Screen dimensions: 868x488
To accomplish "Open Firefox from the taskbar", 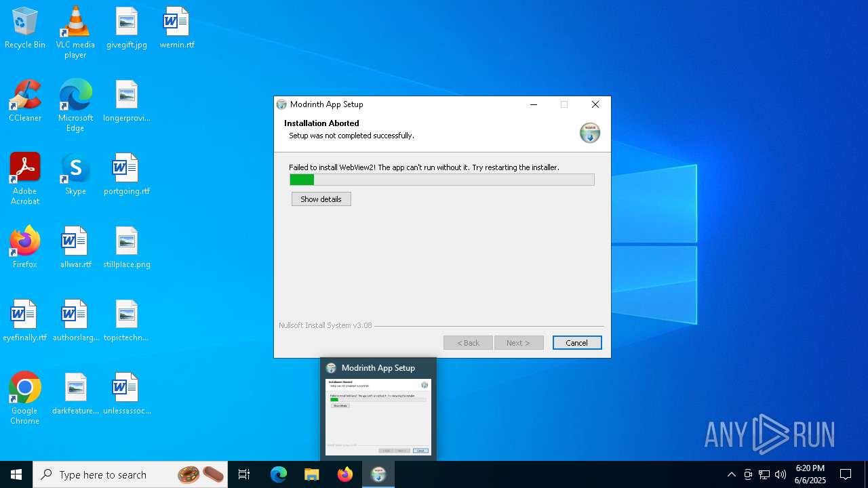I will [x=345, y=474].
